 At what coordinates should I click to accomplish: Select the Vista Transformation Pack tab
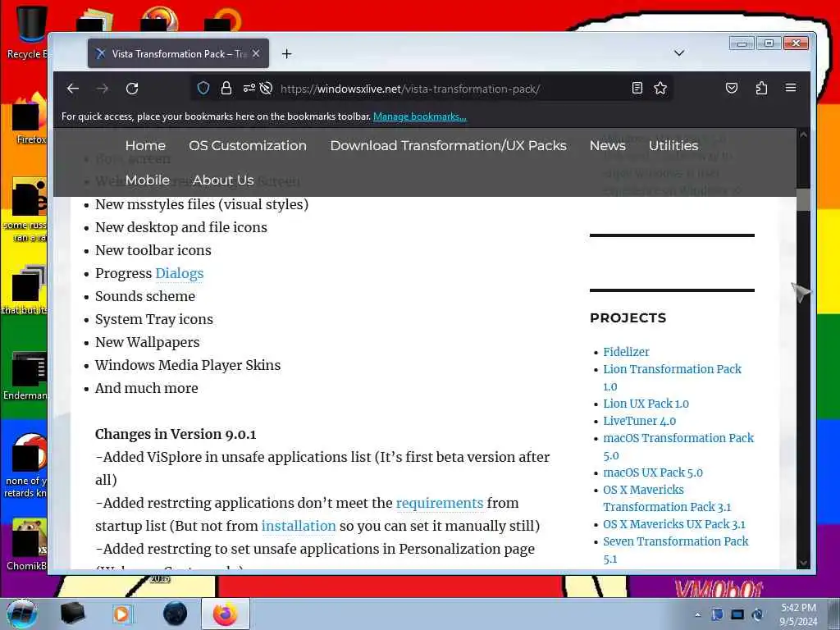tap(178, 53)
